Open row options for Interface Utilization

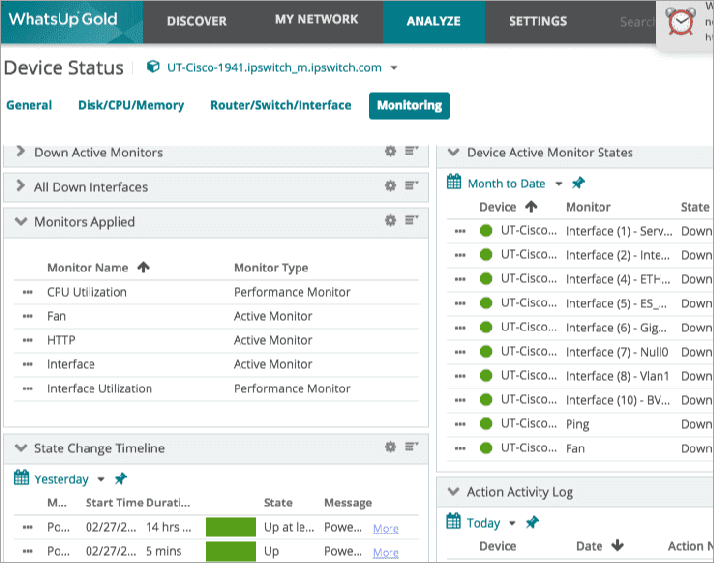28,389
